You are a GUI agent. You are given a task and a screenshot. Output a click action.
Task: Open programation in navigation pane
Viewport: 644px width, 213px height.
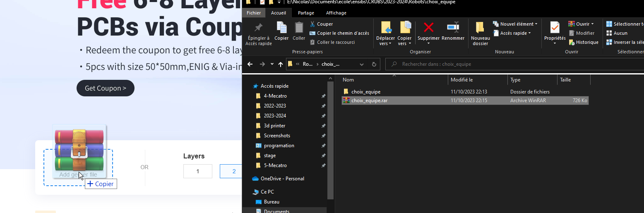279,146
